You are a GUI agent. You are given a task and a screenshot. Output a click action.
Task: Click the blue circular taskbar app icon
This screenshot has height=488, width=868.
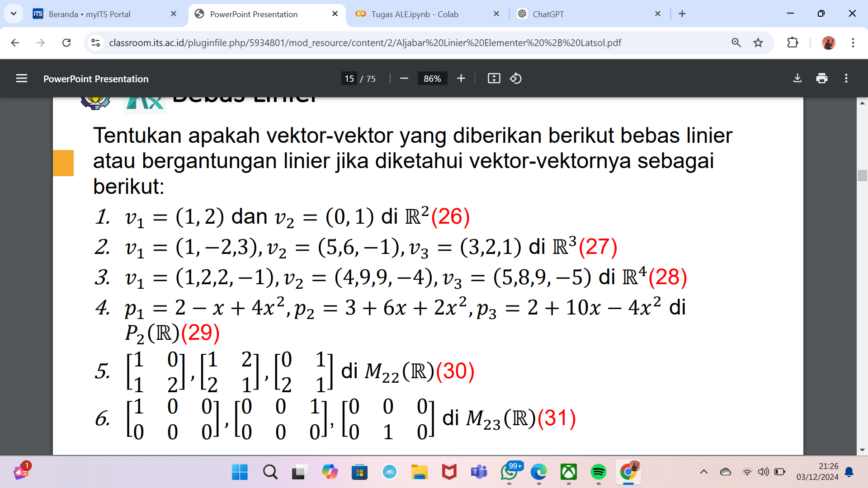[389, 472]
